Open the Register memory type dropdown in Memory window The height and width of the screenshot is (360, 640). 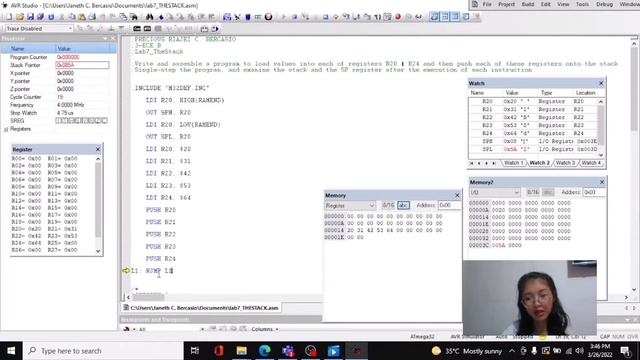349,206
